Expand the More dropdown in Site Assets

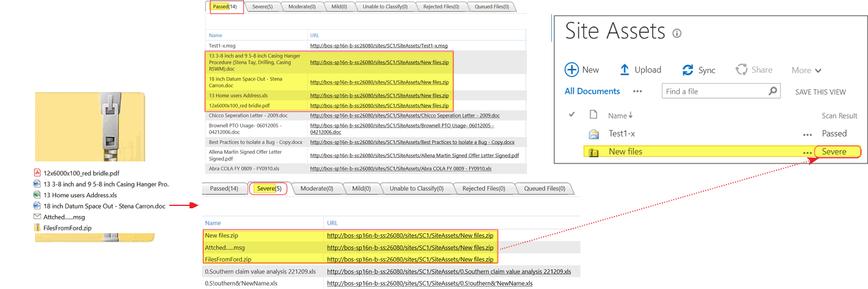(x=806, y=70)
